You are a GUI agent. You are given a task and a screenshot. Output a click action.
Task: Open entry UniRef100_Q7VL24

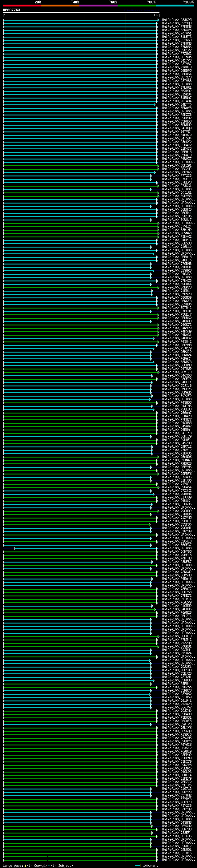pyautogui.click(x=177, y=226)
